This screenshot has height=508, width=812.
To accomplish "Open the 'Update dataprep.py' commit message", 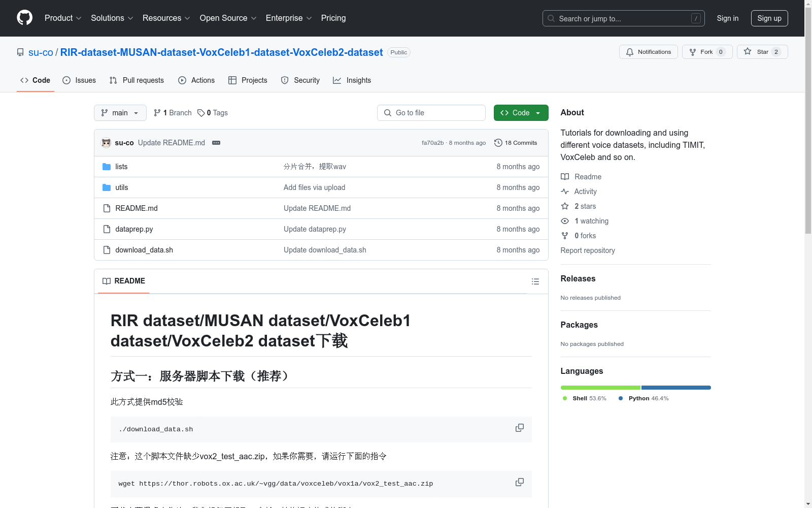I will pos(315,229).
